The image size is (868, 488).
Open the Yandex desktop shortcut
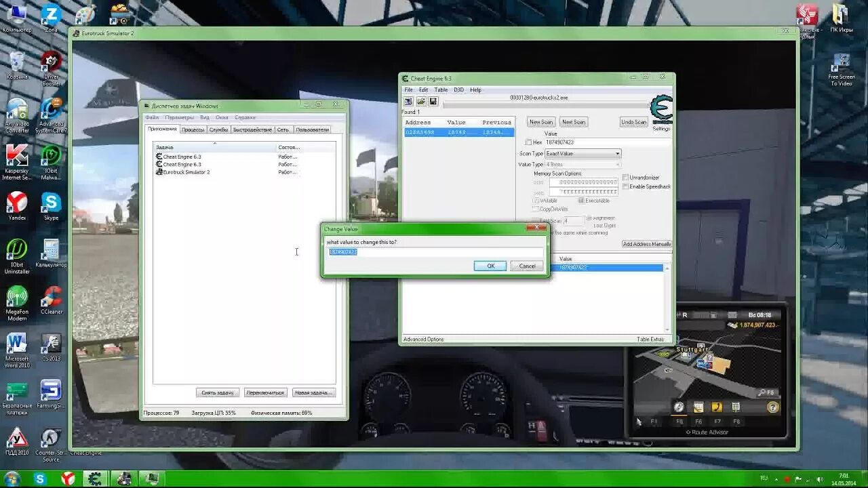pyautogui.click(x=17, y=207)
